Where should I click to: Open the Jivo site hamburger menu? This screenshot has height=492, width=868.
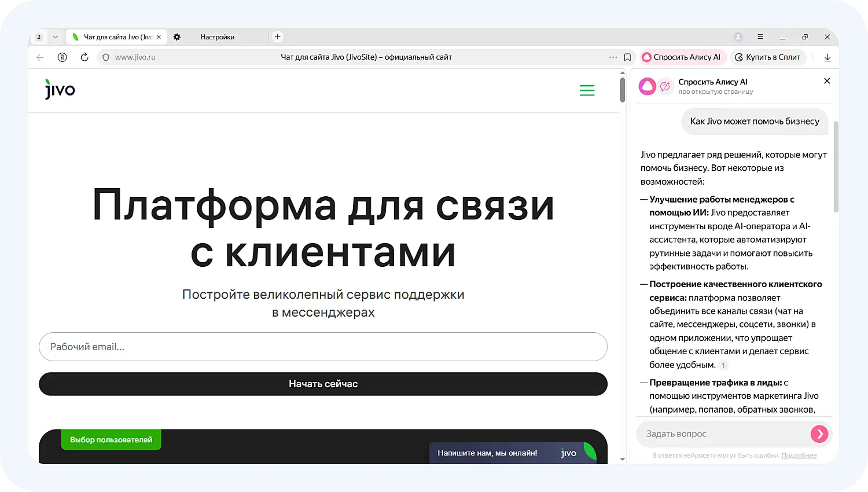tap(587, 90)
